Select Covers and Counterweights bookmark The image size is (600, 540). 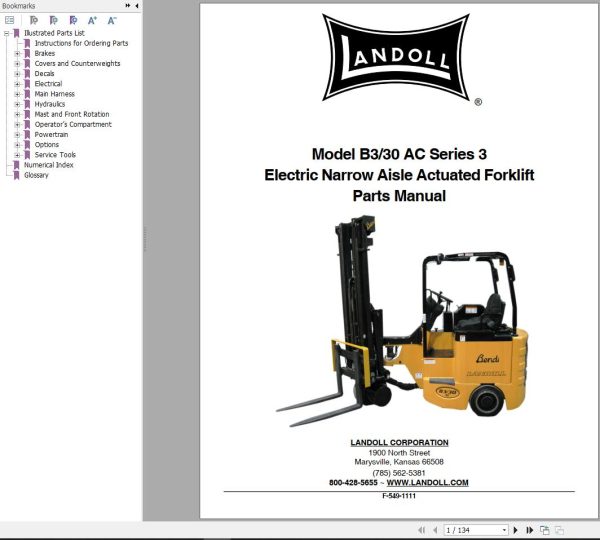pos(77,64)
